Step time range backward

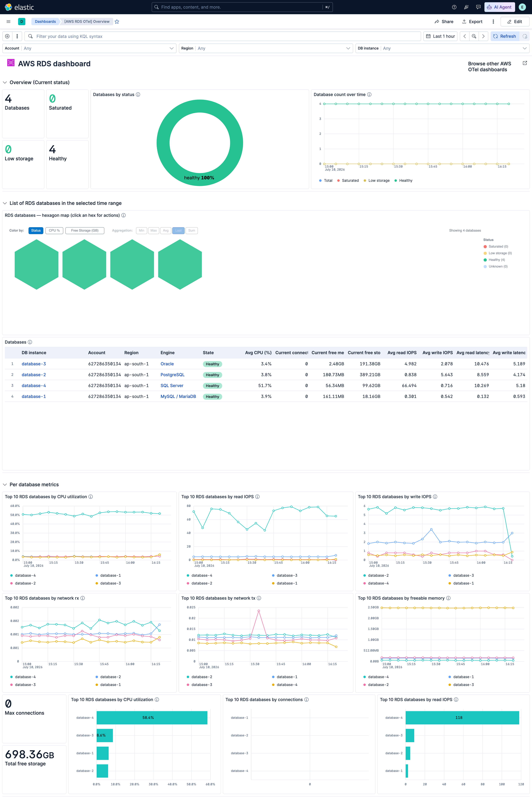(x=465, y=36)
